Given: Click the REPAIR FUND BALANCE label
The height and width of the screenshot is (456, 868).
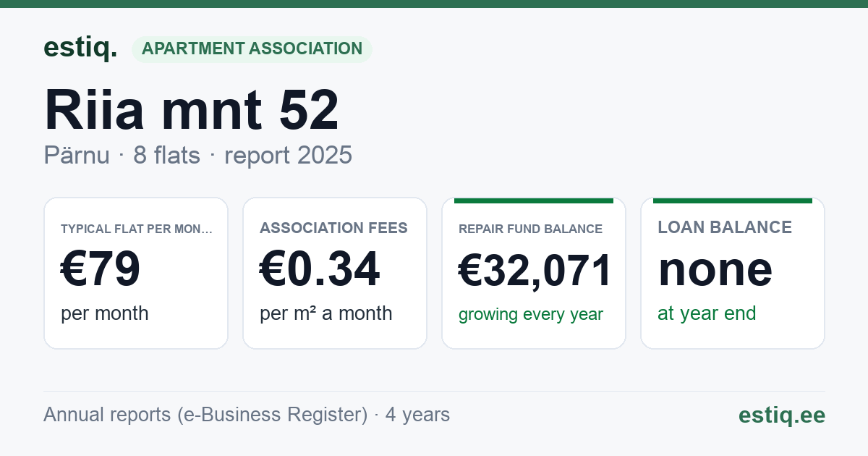Looking at the screenshot, I should coord(530,229).
